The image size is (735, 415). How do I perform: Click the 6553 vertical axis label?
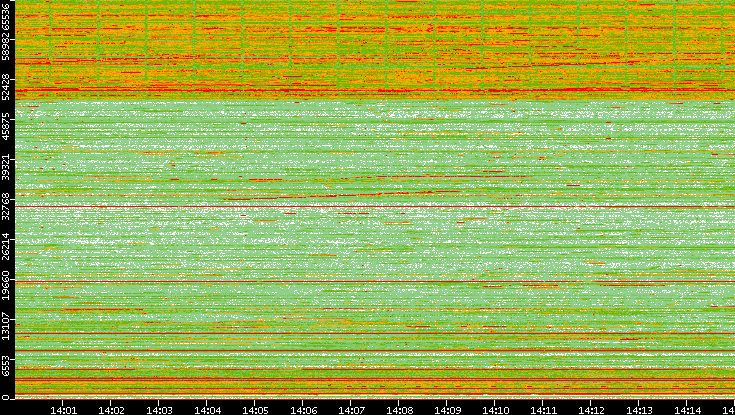tap(5, 365)
